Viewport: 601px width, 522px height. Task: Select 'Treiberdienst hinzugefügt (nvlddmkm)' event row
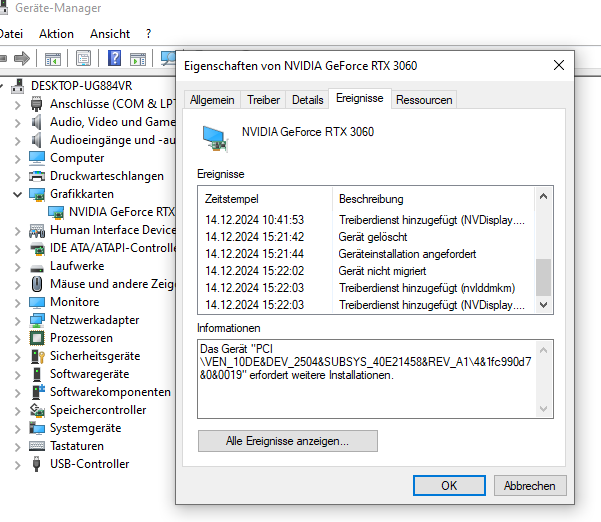coord(366,288)
